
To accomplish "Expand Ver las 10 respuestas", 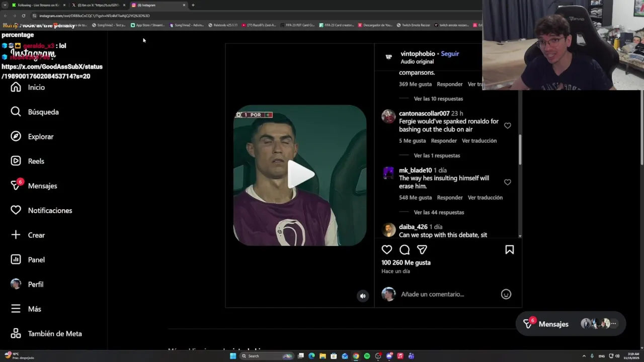I will (x=438, y=99).
